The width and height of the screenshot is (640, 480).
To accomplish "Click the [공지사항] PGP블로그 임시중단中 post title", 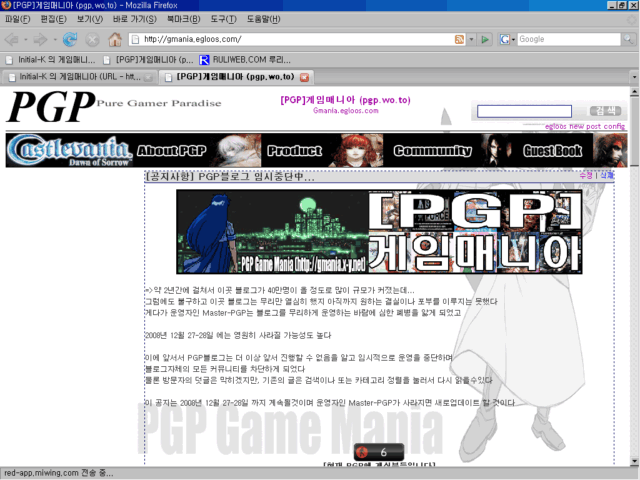I will [x=230, y=177].
